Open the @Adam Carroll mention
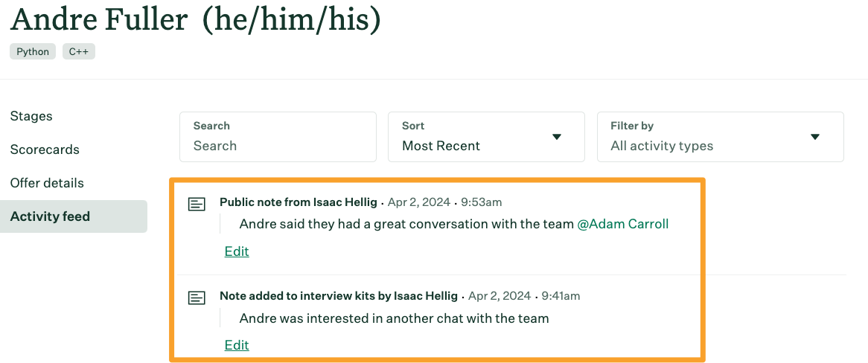This screenshot has width=868, height=363. tap(623, 224)
